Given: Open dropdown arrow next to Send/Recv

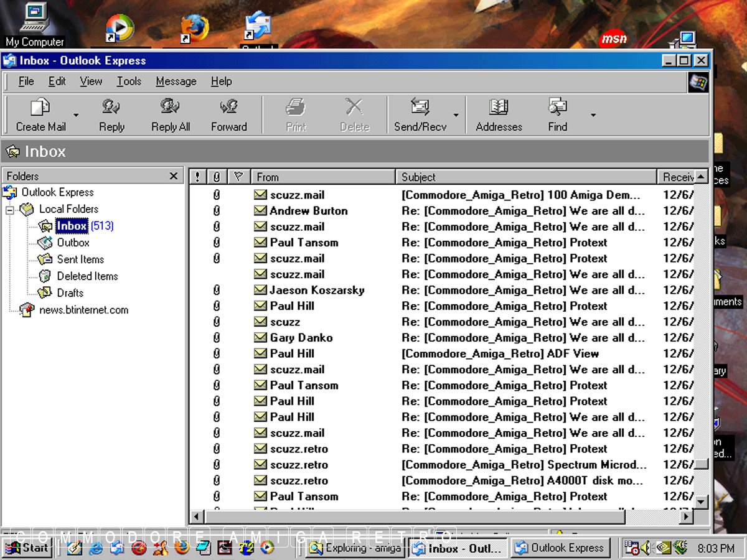Looking at the screenshot, I should click(x=456, y=115).
